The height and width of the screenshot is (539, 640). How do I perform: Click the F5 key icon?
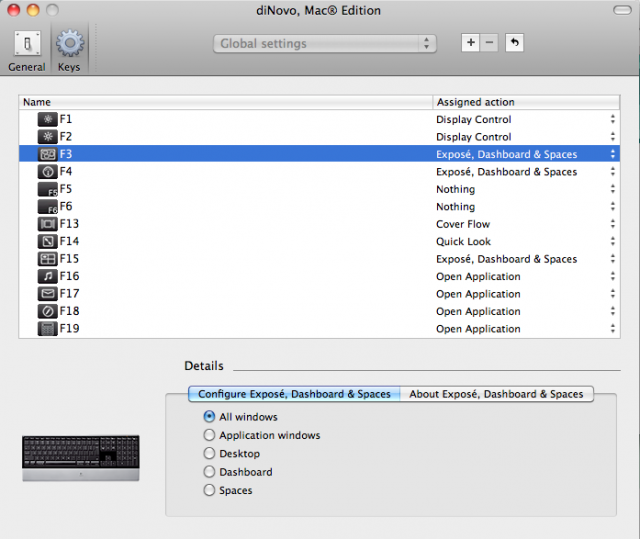[x=47, y=189]
